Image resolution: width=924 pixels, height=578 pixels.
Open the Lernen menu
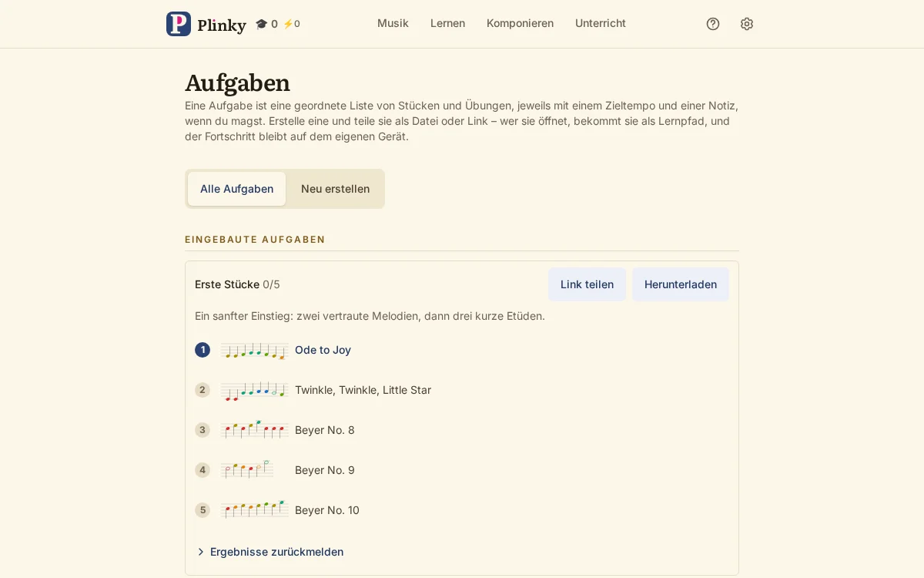pos(447,23)
